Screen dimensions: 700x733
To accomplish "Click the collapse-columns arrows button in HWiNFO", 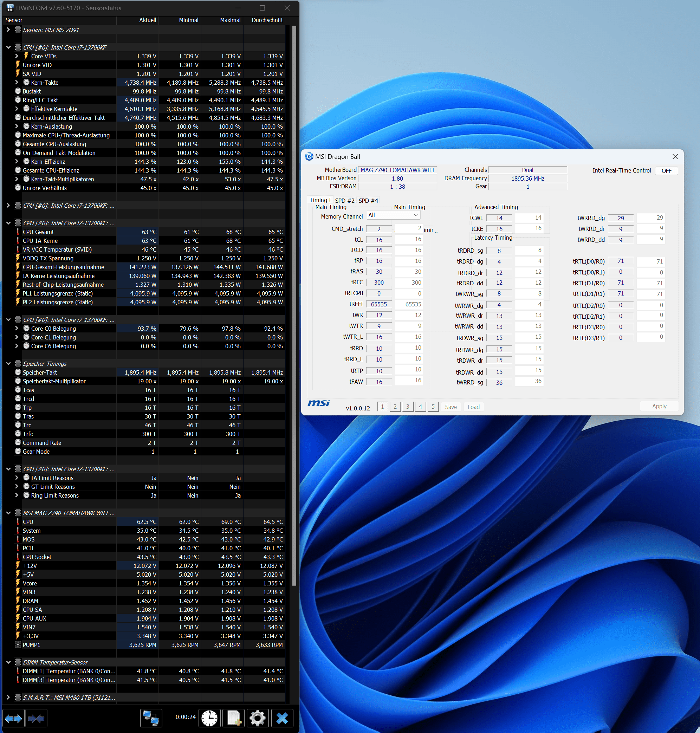I will [36, 718].
